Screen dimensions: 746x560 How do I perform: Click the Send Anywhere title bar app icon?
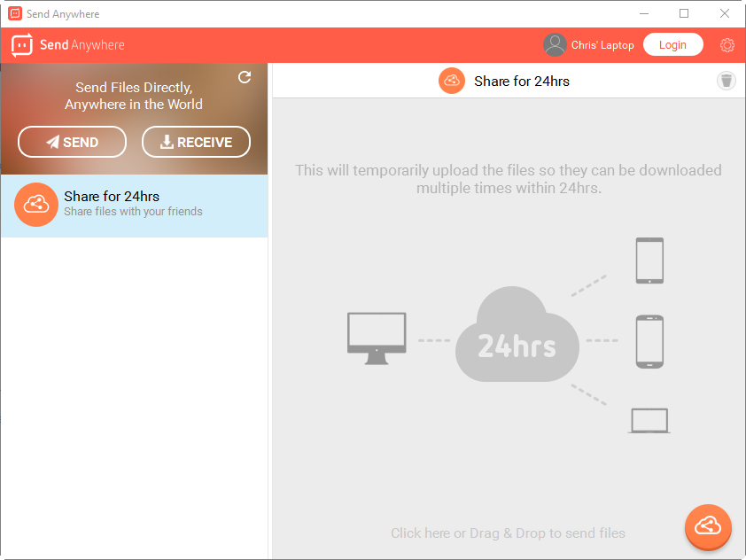pyautogui.click(x=14, y=14)
